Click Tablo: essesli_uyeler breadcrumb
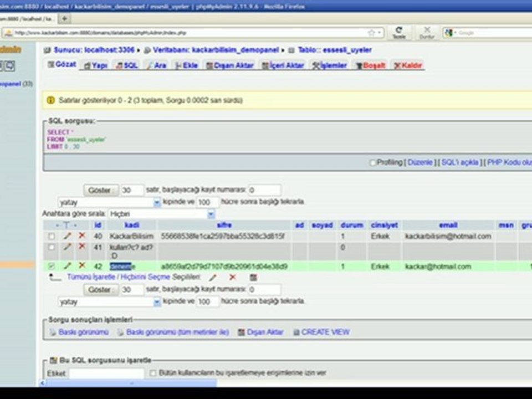Image resolution: width=532 pixels, height=399 pixels. pos(335,50)
